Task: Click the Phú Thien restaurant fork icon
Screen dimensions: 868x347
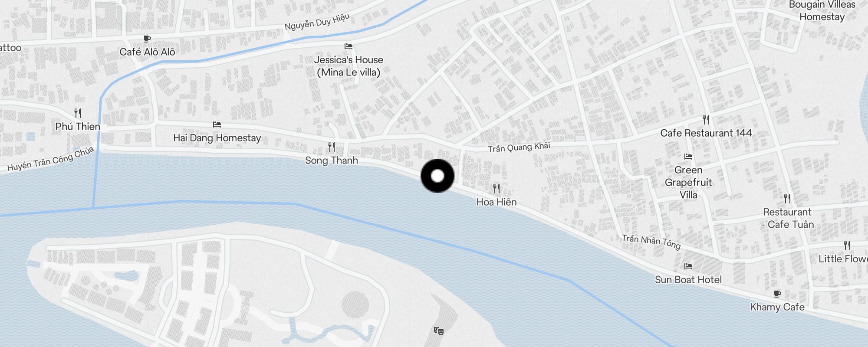Action: coord(78,113)
